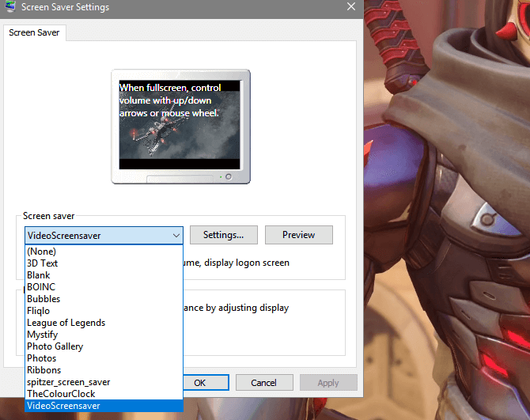This screenshot has height=420, width=530.
Task: Collapse the screen saver dropdown arrow
Action: (x=176, y=236)
